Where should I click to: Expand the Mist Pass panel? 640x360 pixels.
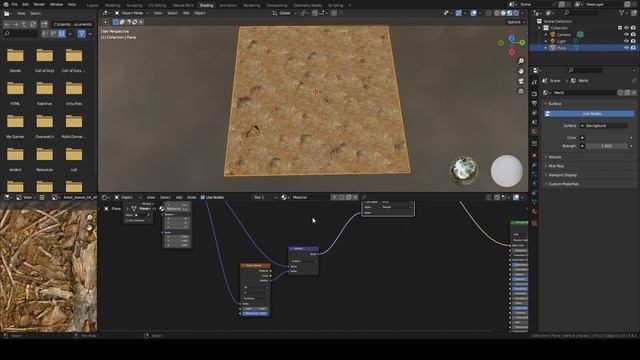[x=556, y=166]
